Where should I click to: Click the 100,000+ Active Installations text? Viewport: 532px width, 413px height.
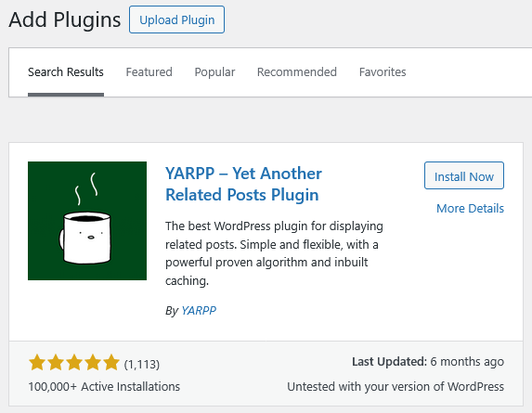(x=104, y=387)
